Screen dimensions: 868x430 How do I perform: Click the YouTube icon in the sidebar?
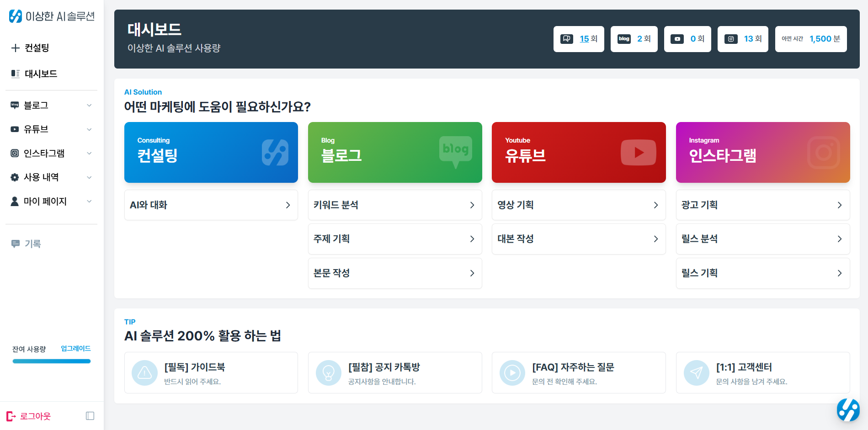coord(15,129)
